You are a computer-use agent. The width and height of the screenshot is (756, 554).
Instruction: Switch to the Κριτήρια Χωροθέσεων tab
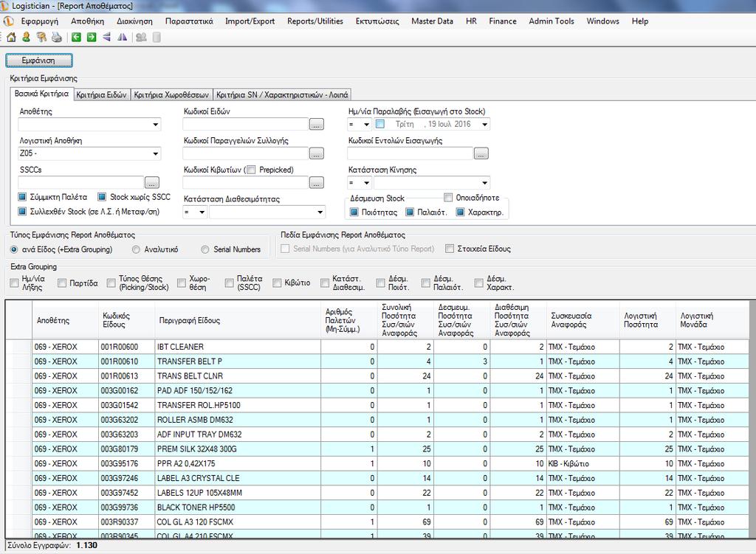click(171, 95)
